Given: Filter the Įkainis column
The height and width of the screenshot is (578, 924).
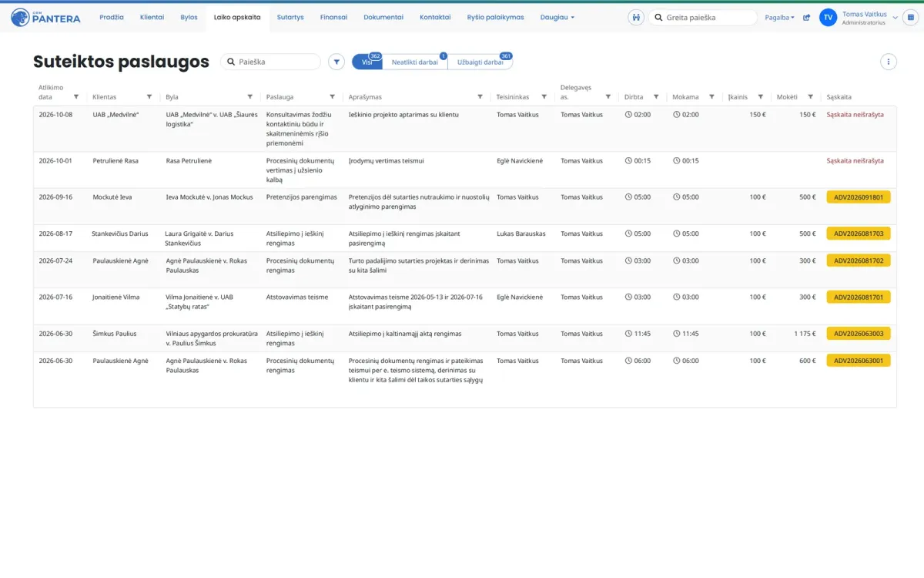Looking at the screenshot, I should 761,97.
